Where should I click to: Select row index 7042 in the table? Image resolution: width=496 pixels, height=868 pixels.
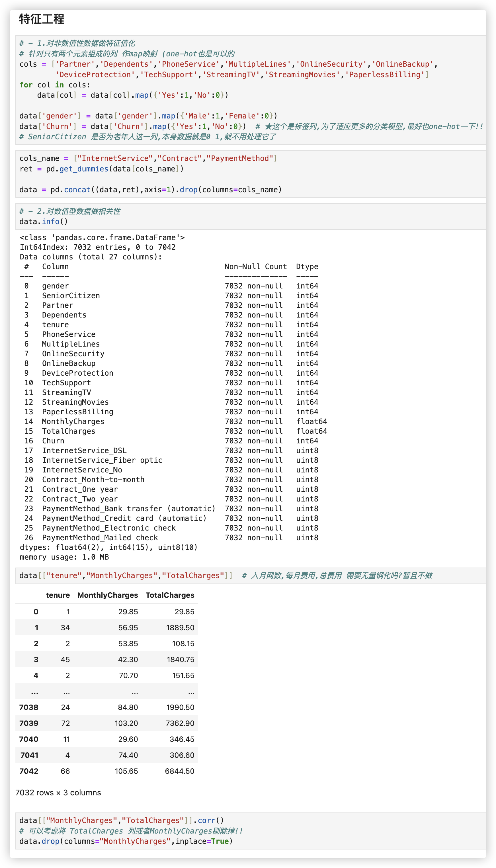pyautogui.click(x=28, y=771)
